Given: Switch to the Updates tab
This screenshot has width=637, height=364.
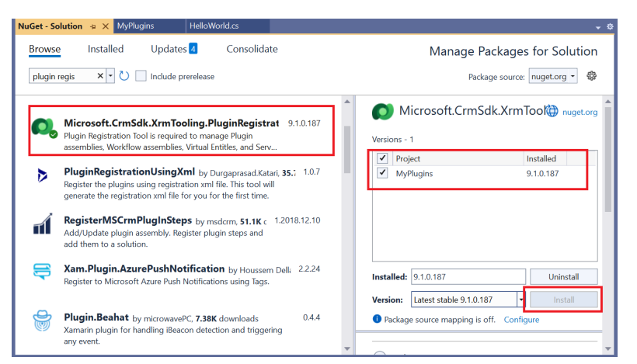Looking at the screenshot, I should click(169, 49).
